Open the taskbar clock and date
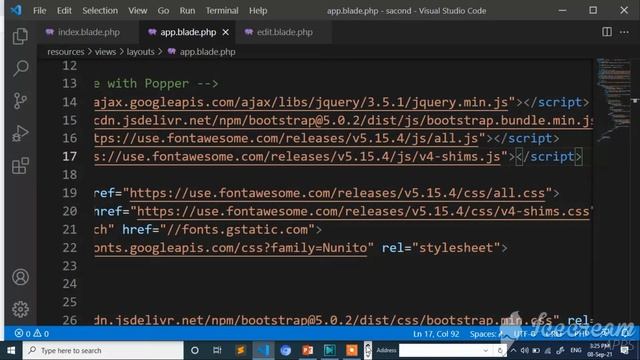Viewport: 640px width, 360px height. click(x=600, y=350)
